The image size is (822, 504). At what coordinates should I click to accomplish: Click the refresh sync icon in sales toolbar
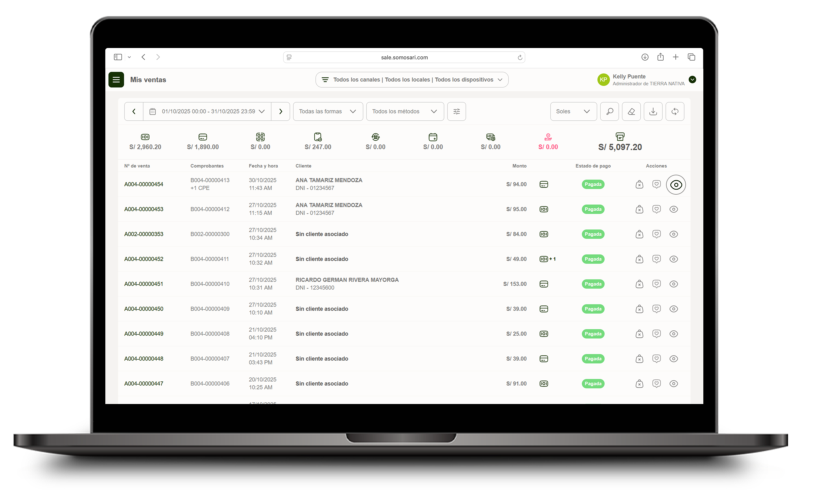pos(675,111)
